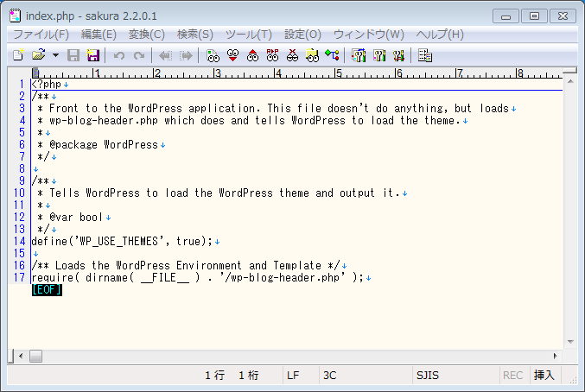Click the Open file folder icon
The width and height of the screenshot is (585, 392).
[x=39, y=55]
